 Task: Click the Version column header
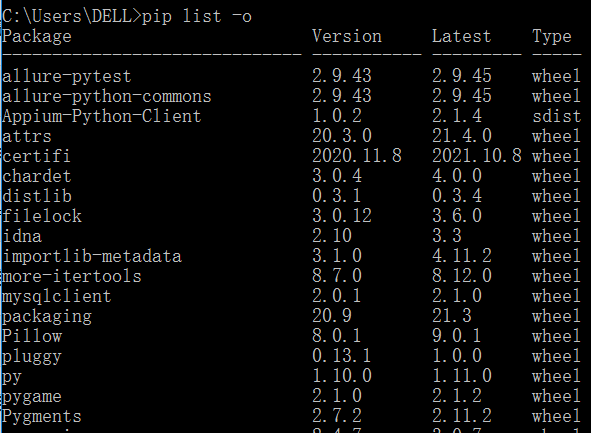tap(347, 36)
